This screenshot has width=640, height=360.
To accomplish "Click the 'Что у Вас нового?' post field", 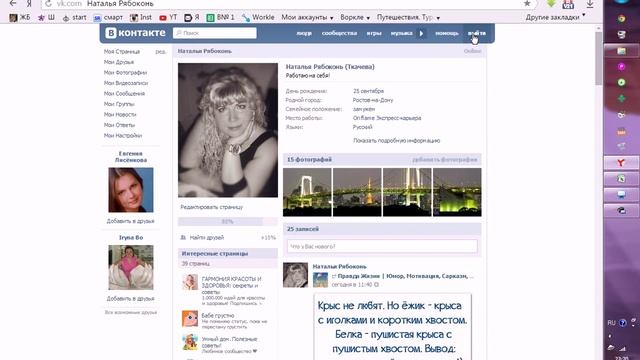I will coord(382,247).
